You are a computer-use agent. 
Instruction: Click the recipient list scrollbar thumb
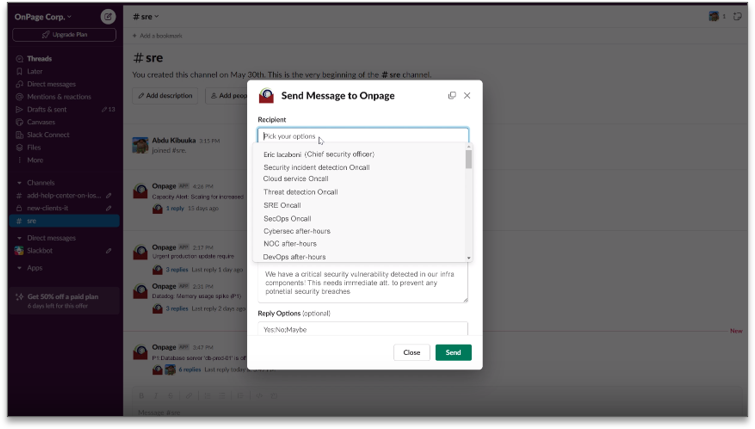point(469,159)
